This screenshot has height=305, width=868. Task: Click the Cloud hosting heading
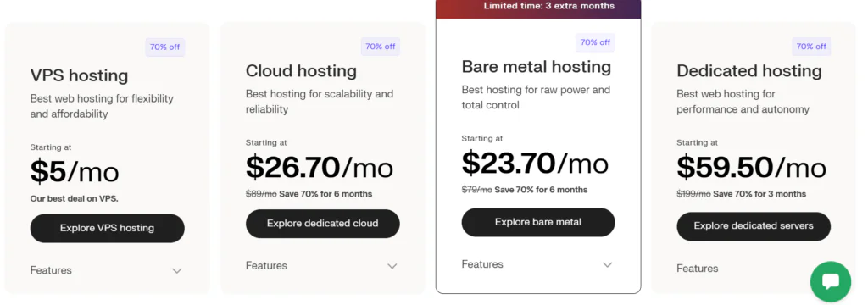click(x=301, y=71)
